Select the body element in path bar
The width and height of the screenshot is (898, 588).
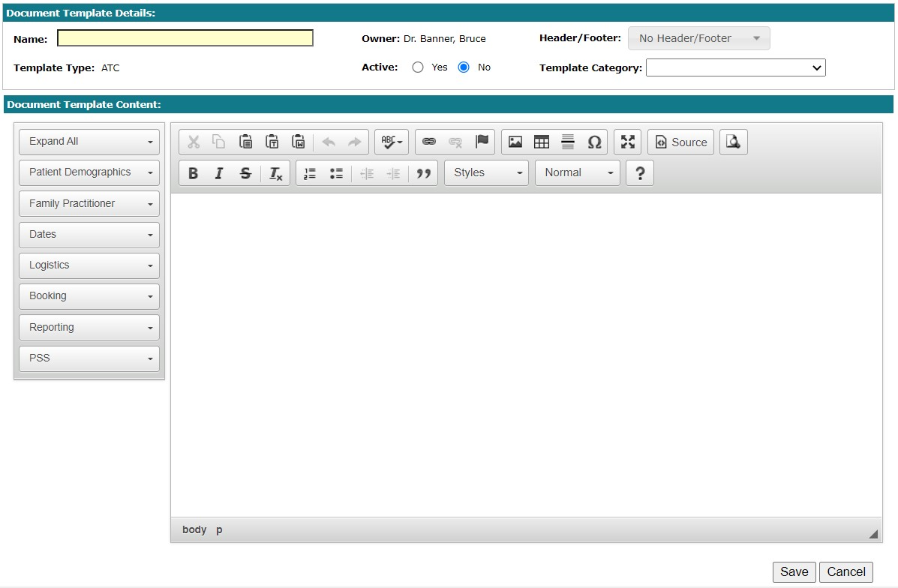click(194, 529)
